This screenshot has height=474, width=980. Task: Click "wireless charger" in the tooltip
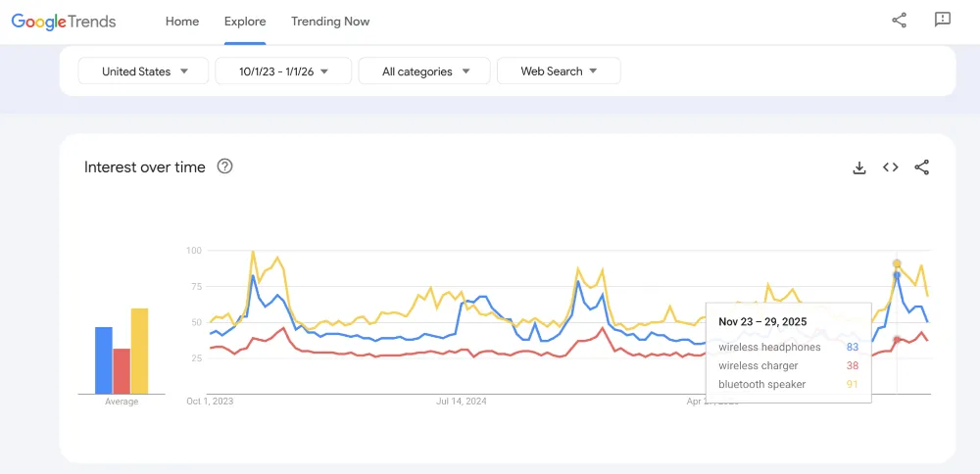[759, 365]
